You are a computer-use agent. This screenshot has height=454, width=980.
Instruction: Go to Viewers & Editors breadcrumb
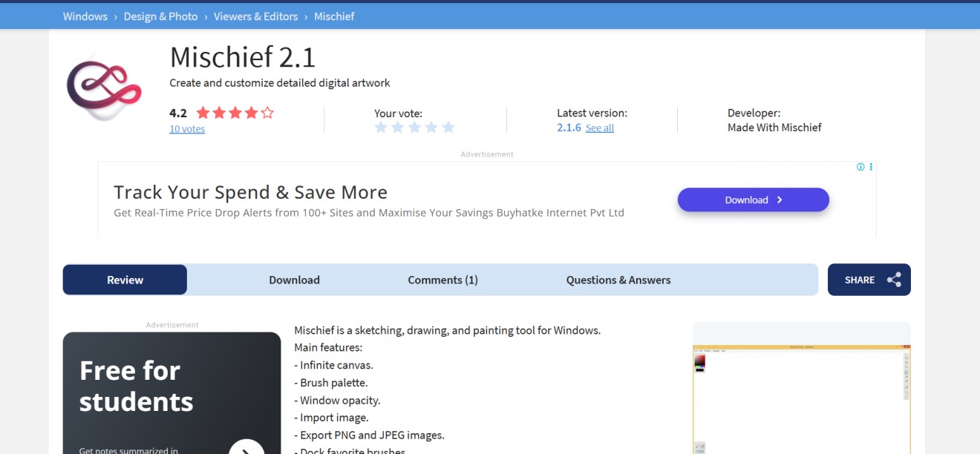(x=256, y=16)
